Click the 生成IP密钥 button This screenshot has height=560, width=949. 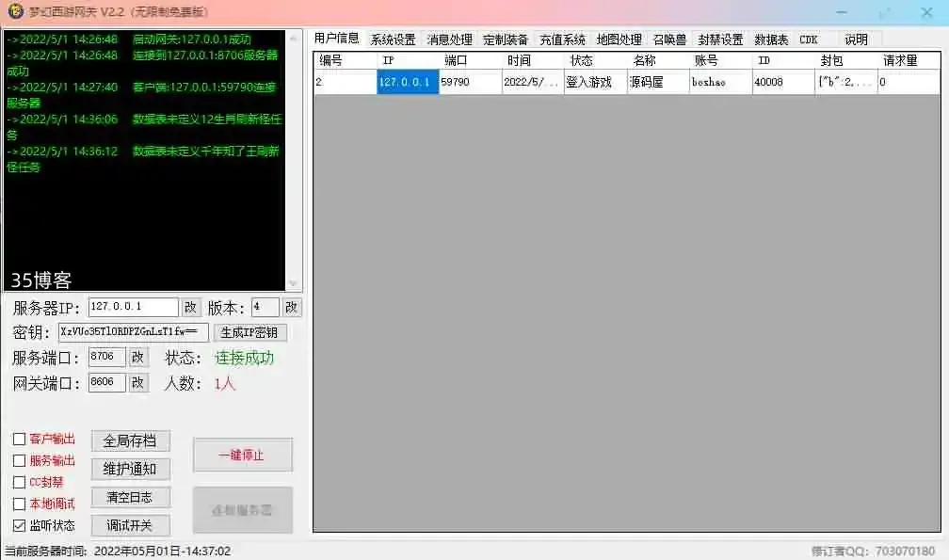click(249, 332)
